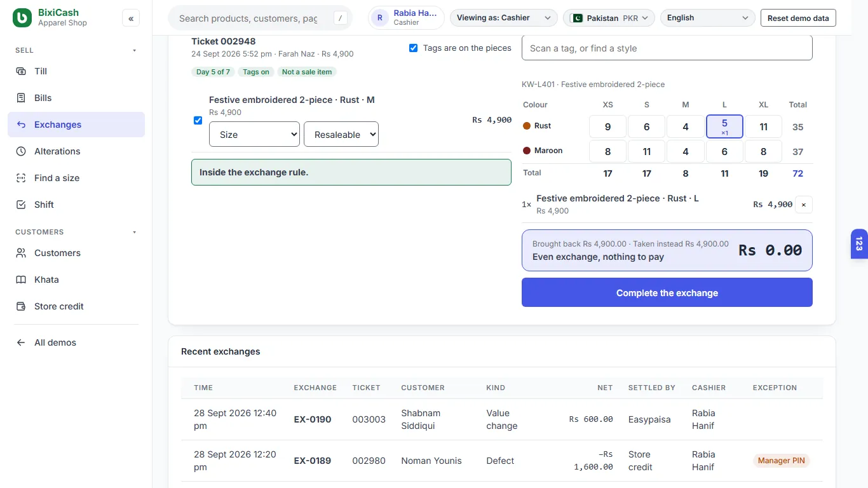
Task: Click the Store credit wallet icon
Action: click(x=21, y=306)
